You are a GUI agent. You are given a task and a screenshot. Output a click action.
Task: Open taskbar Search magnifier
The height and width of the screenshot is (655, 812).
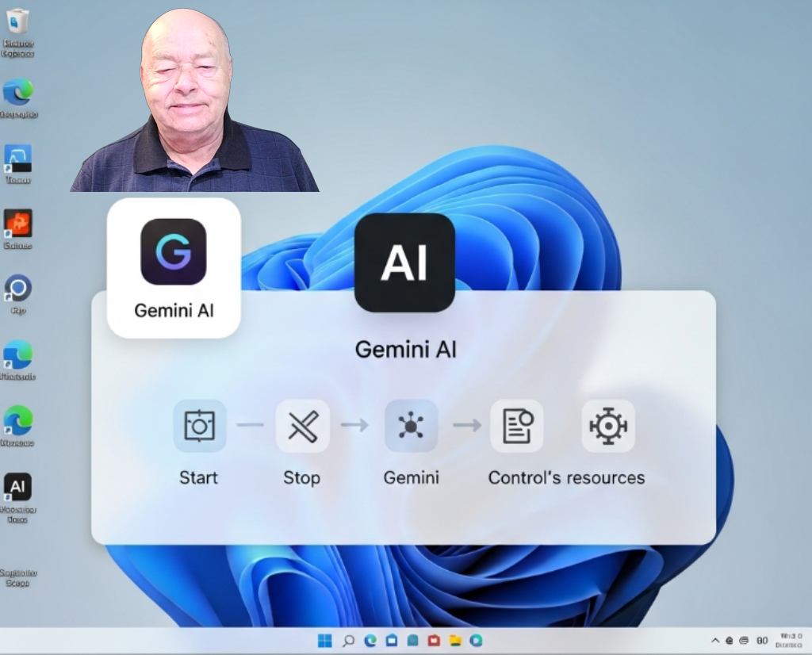coord(349,641)
